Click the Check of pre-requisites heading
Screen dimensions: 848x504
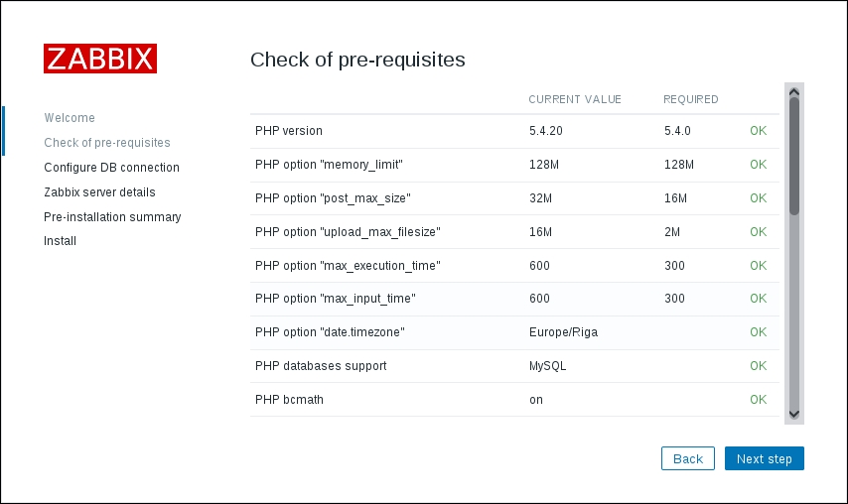[357, 60]
